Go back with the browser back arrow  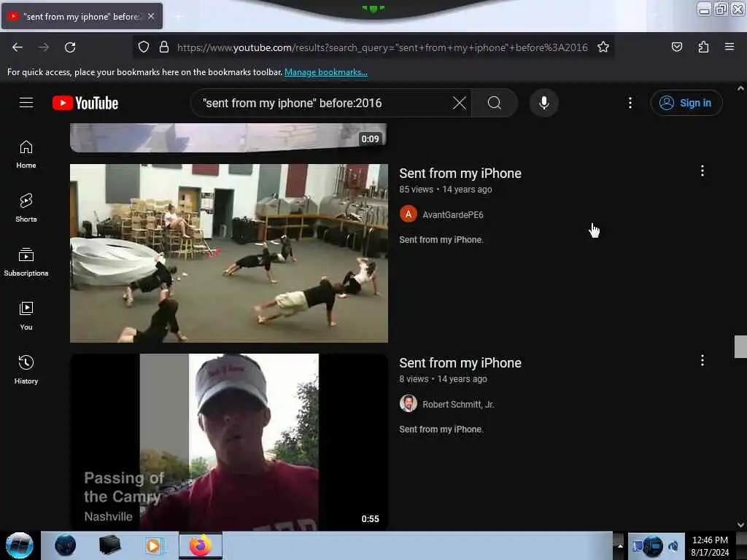tap(18, 47)
